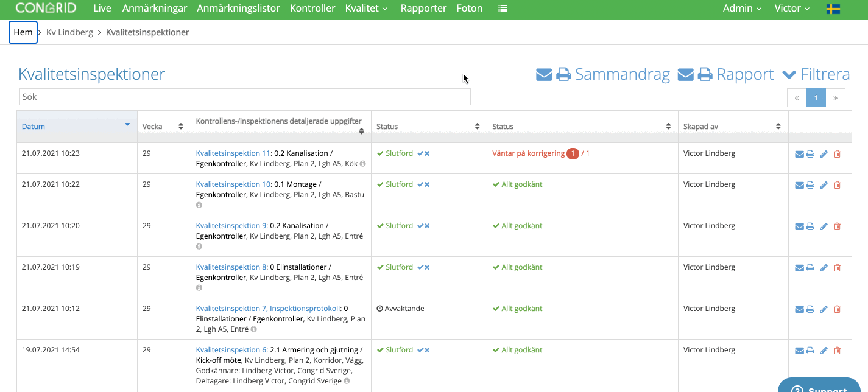Show info icon details for Kvalitetsinspektion 10
This screenshot has height=392, width=868.
coord(199,205)
